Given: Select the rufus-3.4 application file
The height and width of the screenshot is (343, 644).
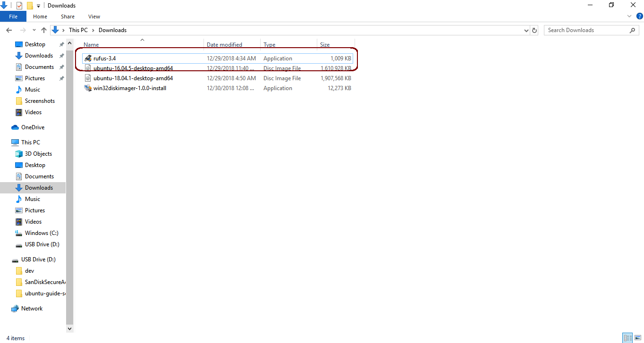Looking at the screenshot, I should 218,59.
